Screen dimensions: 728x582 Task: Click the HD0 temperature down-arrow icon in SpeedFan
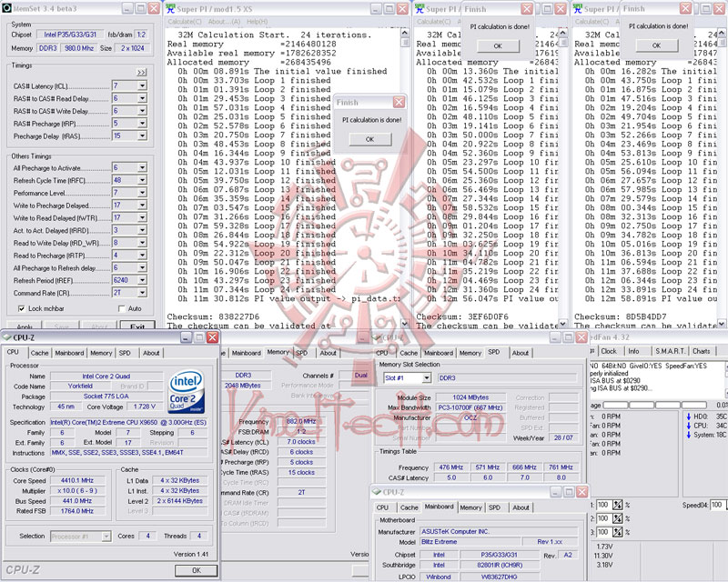(689, 416)
